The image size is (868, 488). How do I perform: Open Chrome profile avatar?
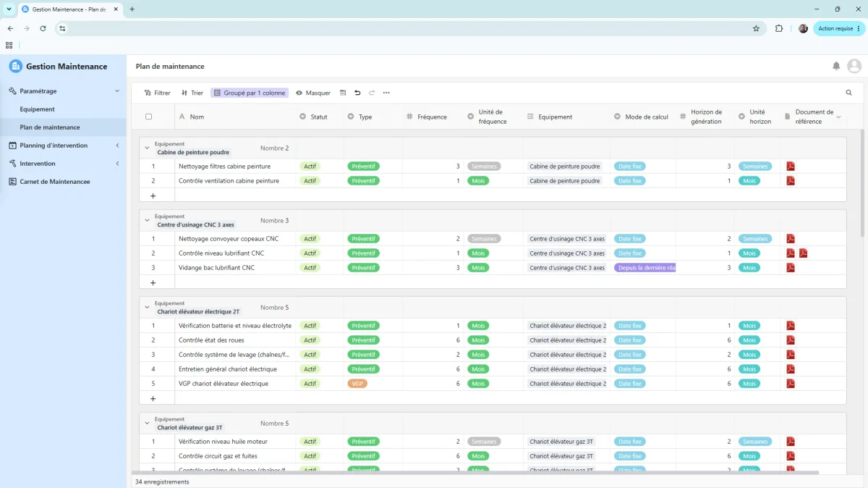[x=803, y=28]
